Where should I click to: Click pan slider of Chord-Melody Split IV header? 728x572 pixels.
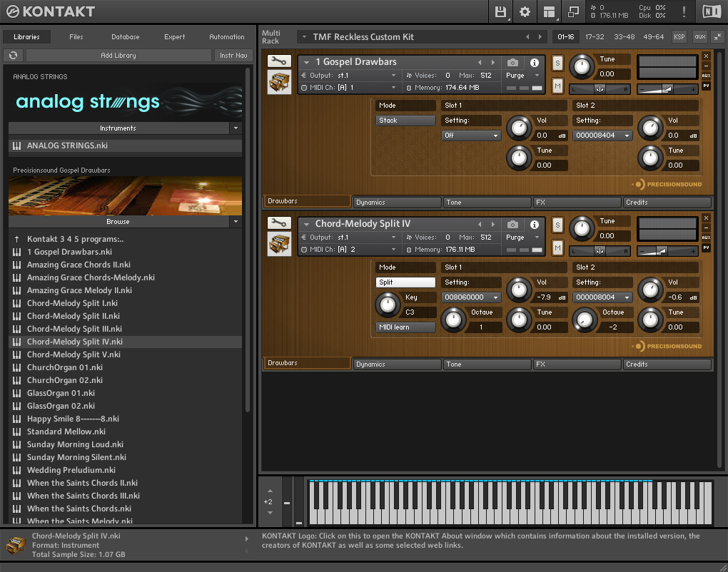point(600,251)
